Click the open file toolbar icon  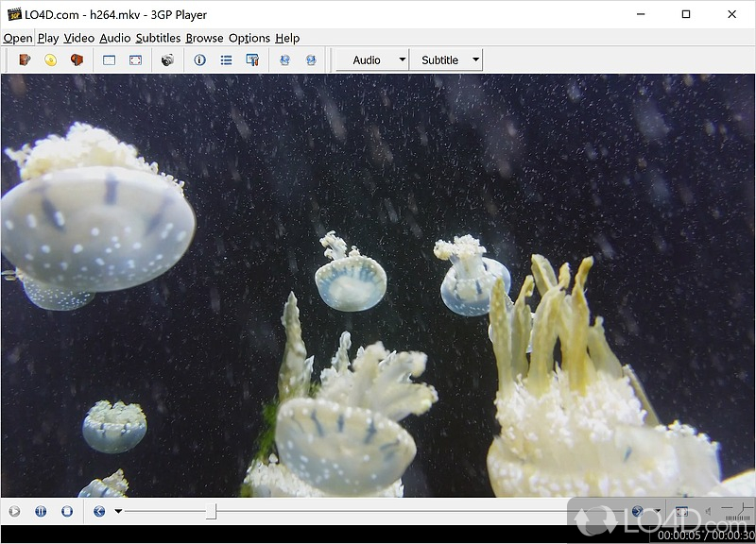pos(25,60)
